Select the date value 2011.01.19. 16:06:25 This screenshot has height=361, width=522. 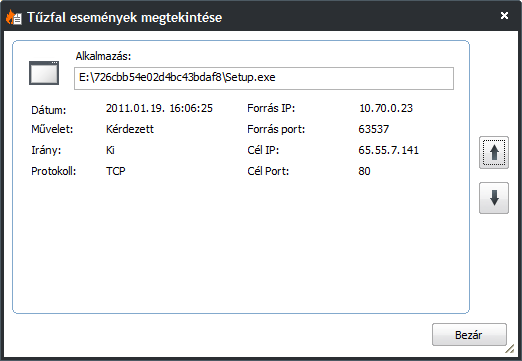click(159, 108)
